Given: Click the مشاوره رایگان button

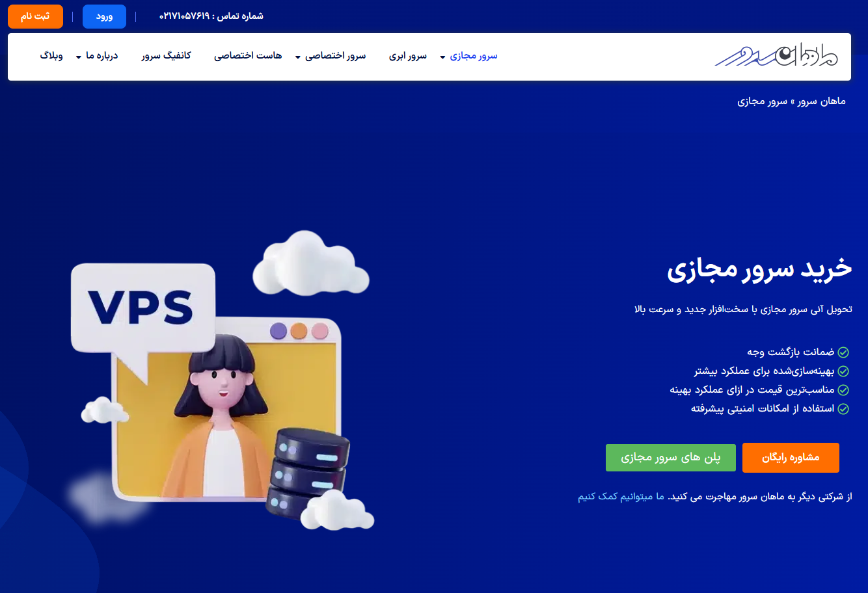Looking at the screenshot, I should click(791, 458).
